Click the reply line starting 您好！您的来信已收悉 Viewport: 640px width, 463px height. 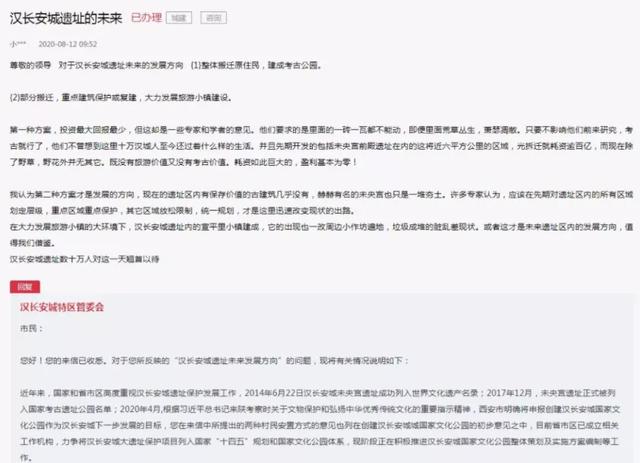(x=214, y=361)
